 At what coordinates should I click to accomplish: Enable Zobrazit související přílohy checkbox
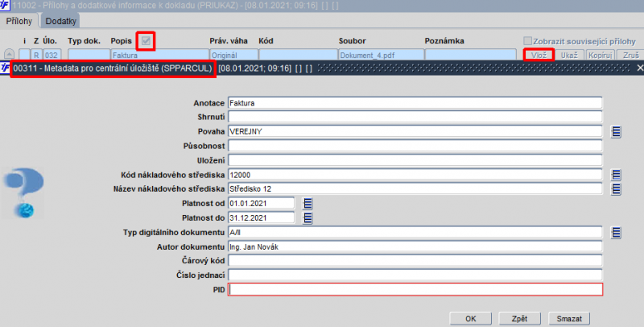pyautogui.click(x=527, y=40)
